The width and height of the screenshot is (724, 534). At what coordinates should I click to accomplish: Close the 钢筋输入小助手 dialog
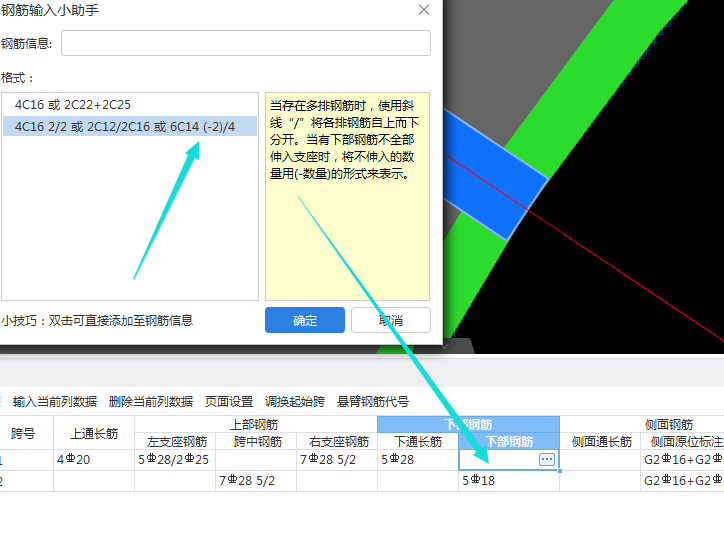[x=423, y=9]
